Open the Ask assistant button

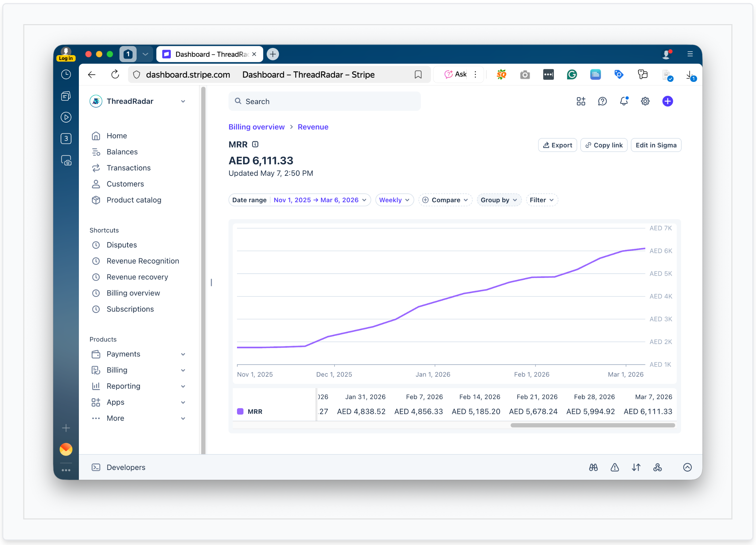[x=455, y=74]
